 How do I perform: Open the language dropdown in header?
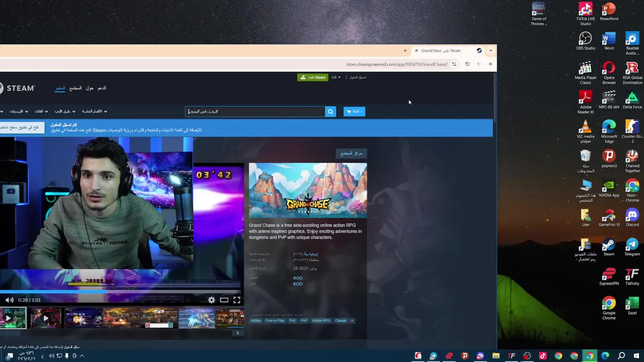pos(336,77)
